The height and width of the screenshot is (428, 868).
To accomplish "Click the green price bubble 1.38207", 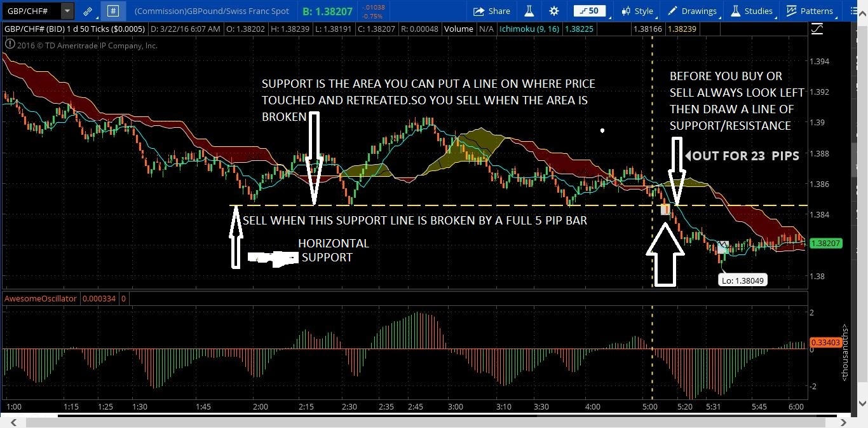I will (826, 244).
